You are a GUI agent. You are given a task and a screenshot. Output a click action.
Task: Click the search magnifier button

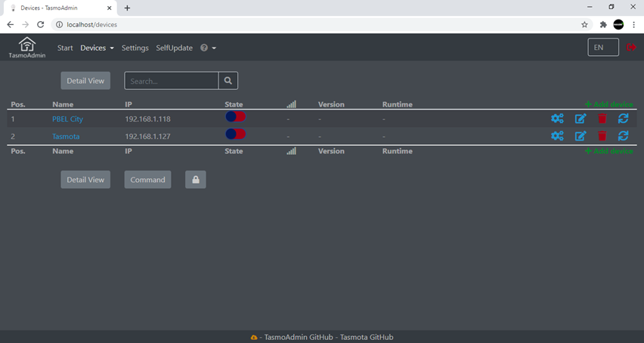pyautogui.click(x=228, y=81)
